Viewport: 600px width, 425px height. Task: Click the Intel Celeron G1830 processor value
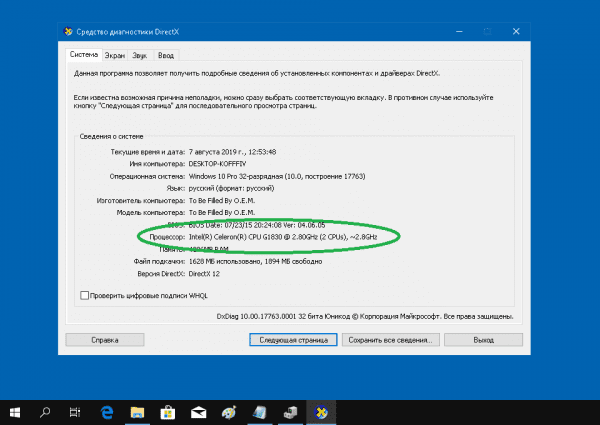tap(283, 237)
